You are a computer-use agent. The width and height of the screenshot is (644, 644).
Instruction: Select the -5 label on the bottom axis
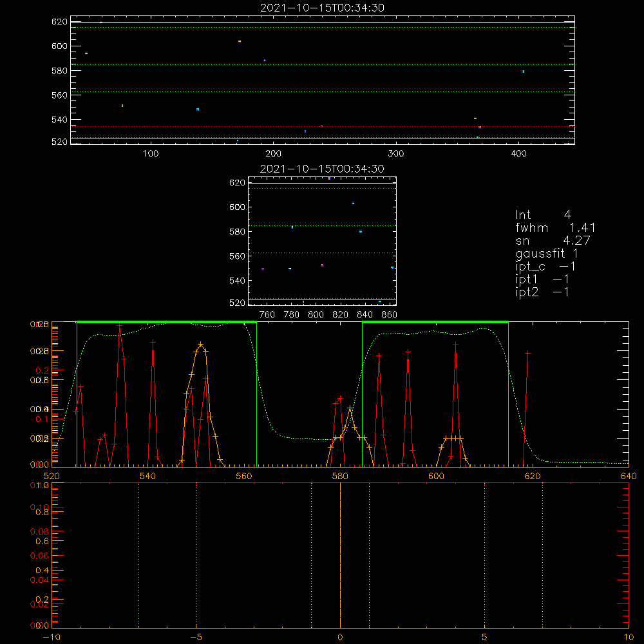(196, 637)
